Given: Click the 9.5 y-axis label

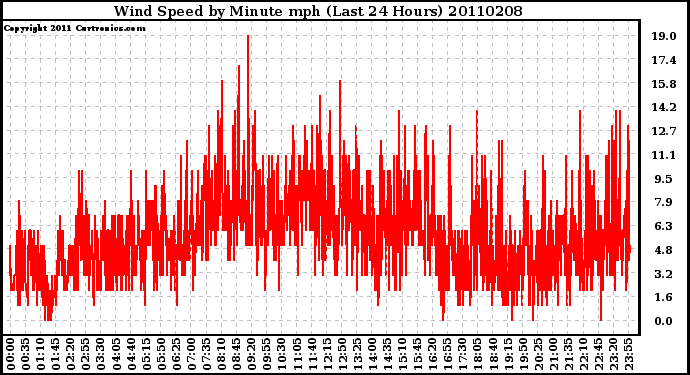Looking at the screenshot, I should click(x=664, y=179).
